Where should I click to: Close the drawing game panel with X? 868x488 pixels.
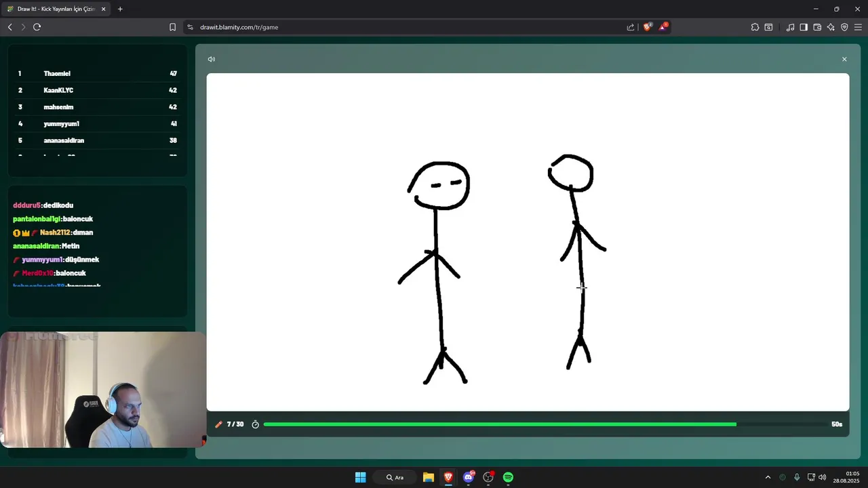[844, 59]
